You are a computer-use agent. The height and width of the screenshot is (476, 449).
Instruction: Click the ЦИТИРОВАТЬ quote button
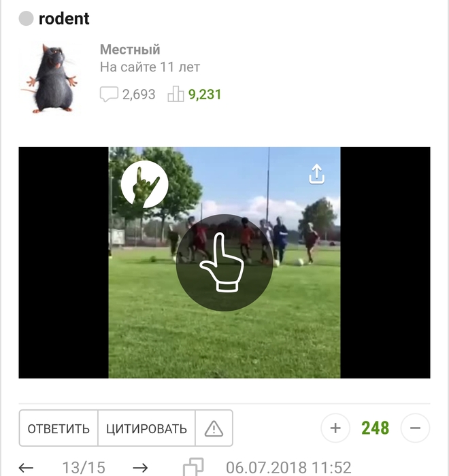[x=146, y=428]
